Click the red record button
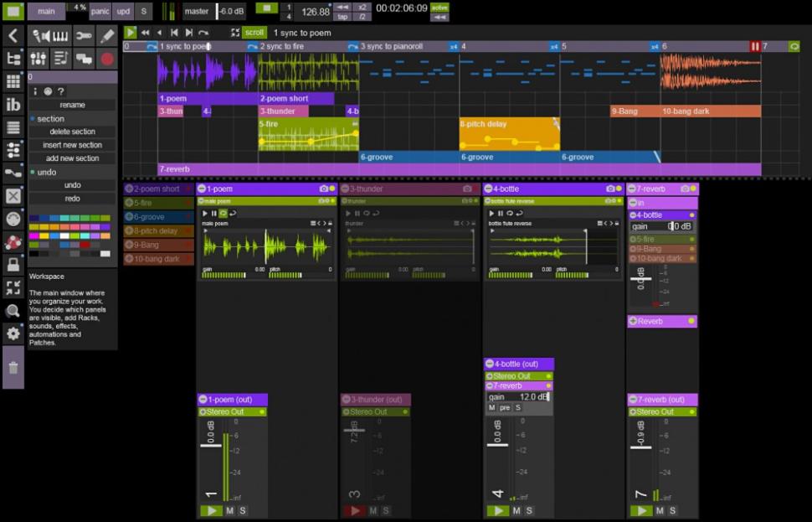This screenshot has width=812, height=522. tap(107, 59)
